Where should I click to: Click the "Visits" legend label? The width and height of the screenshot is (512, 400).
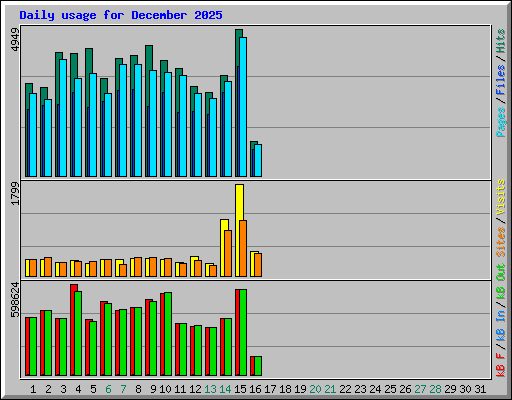tap(500, 198)
